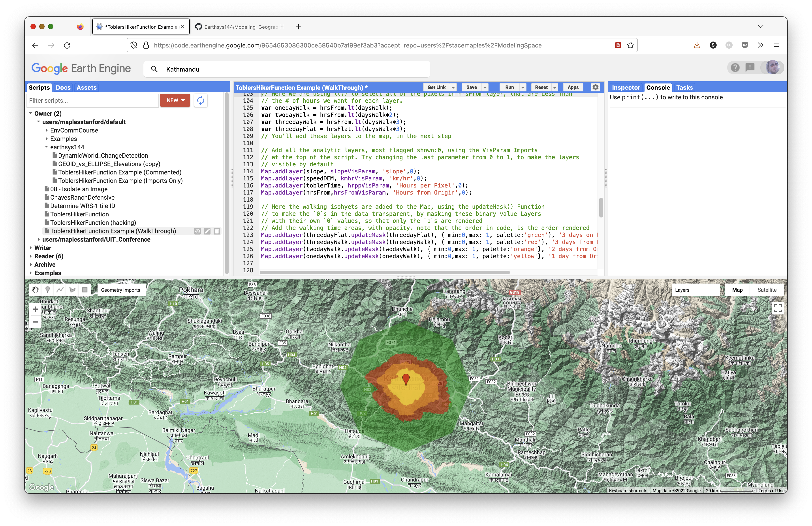This screenshot has width=812, height=526.
Task: Collapse the Owner (2) tree node
Action: point(31,113)
